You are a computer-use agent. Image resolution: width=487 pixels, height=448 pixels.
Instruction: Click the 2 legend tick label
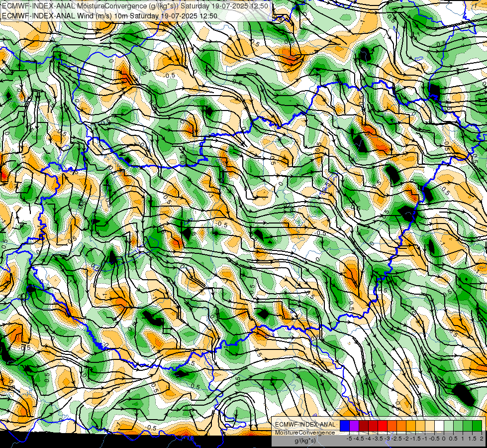[482, 439]
